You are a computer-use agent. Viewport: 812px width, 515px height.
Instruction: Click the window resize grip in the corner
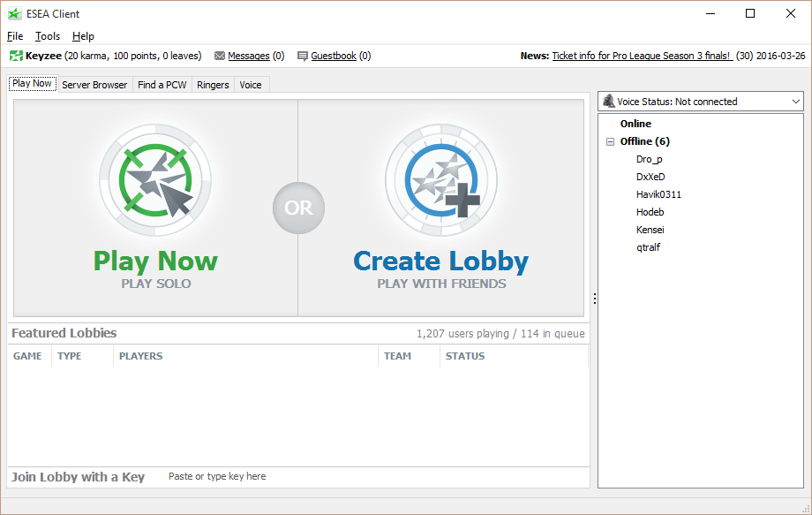[x=806, y=509]
